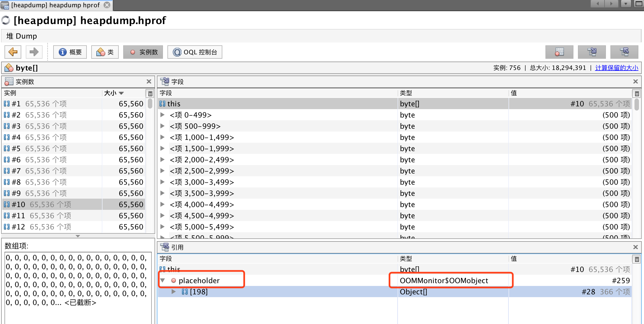Open the document list dropdown arrow
The width and height of the screenshot is (644, 324).
pos(626,4)
